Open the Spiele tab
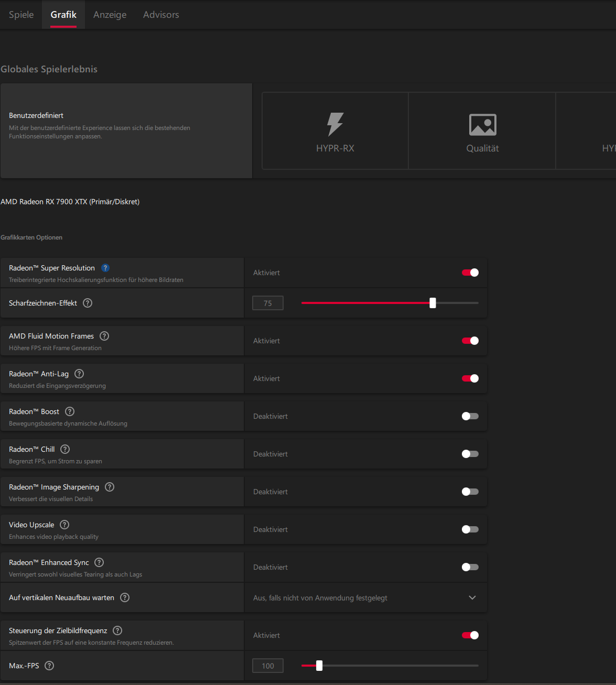Viewport: 616px width, 685px height. click(21, 15)
